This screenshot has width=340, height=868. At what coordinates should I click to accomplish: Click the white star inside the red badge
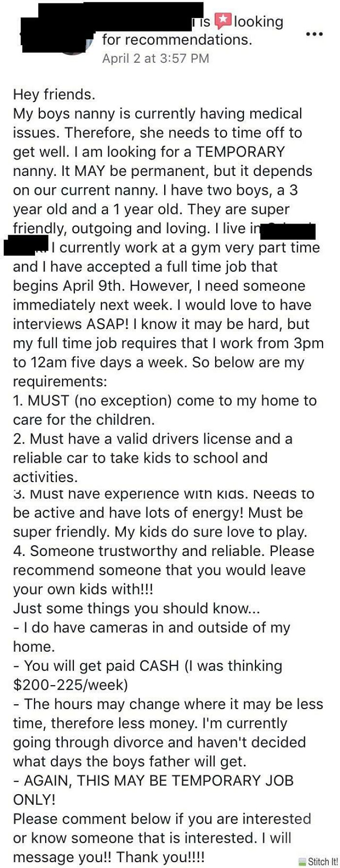[x=223, y=18]
